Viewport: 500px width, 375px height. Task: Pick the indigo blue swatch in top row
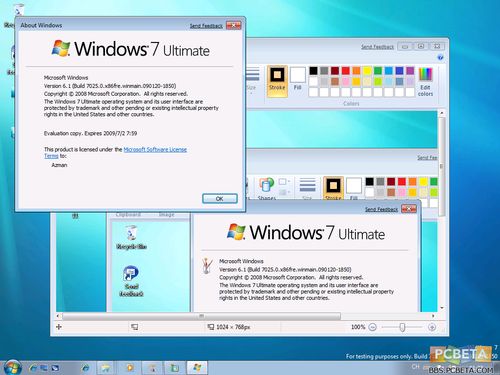click(x=399, y=71)
